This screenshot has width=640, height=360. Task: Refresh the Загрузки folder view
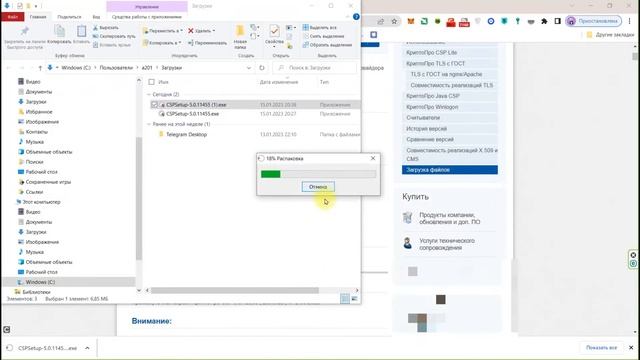[262, 68]
